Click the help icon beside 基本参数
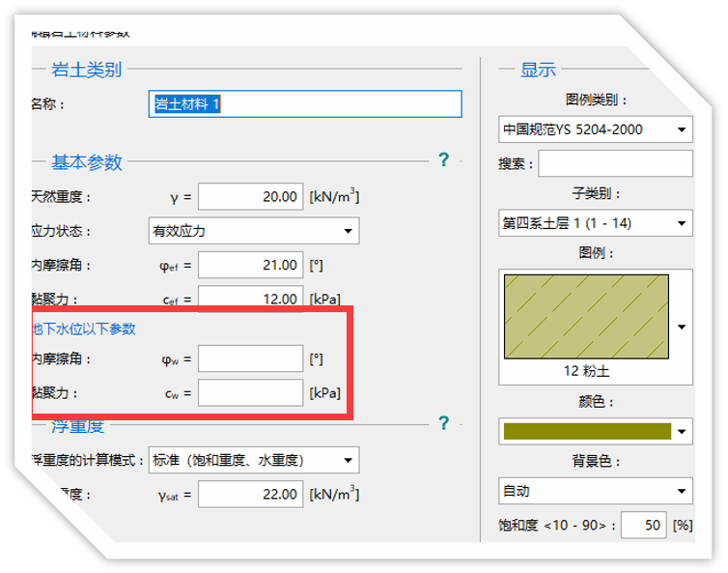The height and width of the screenshot is (573, 728). tap(444, 159)
